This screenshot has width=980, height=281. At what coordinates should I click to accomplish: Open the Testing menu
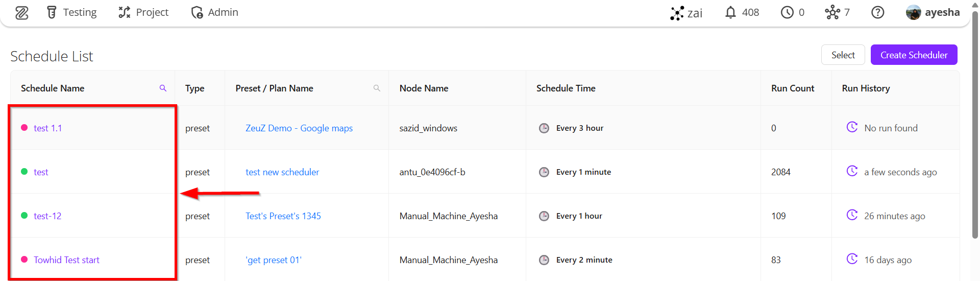(71, 12)
